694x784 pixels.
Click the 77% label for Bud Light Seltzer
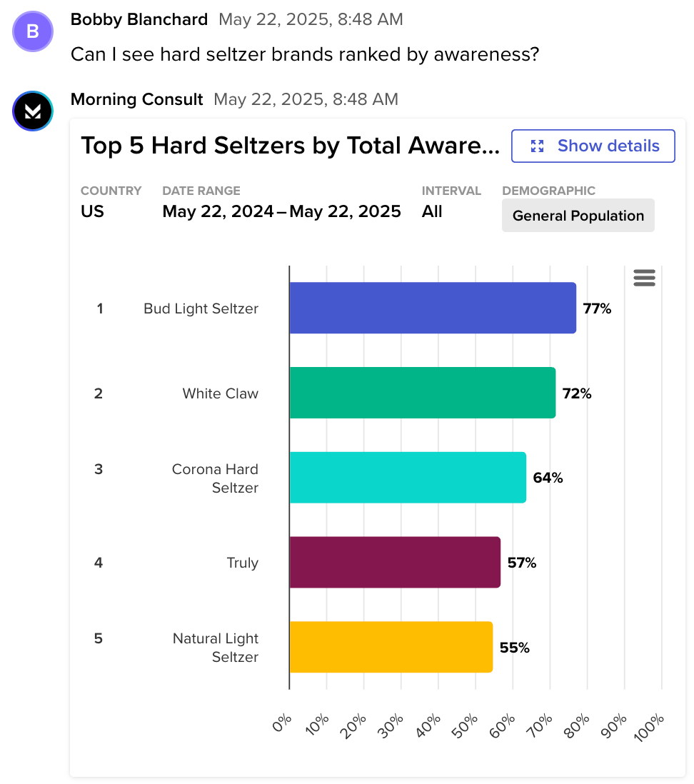(x=597, y=308)
